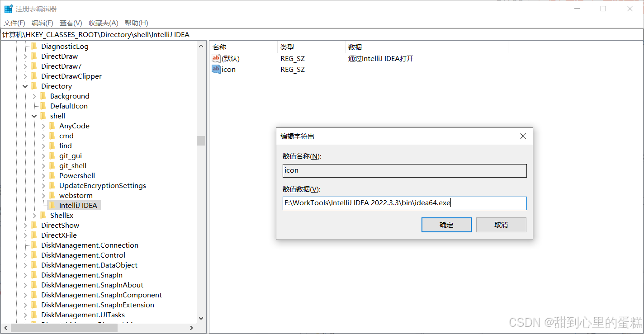Expand the webstorm tree node
The image size is (644, 334).
43,195
